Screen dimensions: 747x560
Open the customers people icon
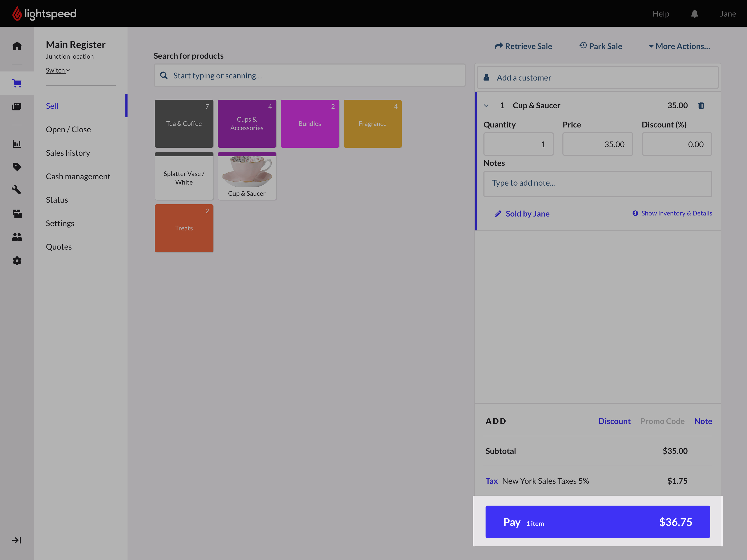(x=17, y=237)
